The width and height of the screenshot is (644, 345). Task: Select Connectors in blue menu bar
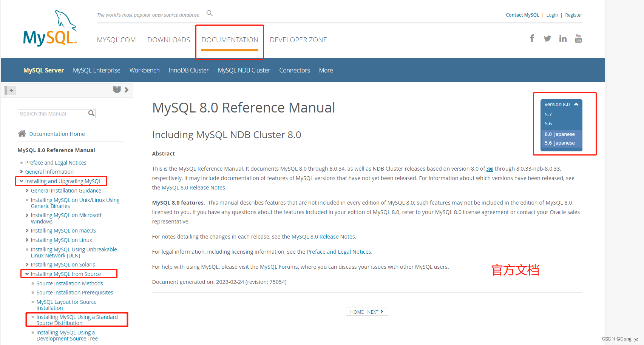[x=295, y=70]
